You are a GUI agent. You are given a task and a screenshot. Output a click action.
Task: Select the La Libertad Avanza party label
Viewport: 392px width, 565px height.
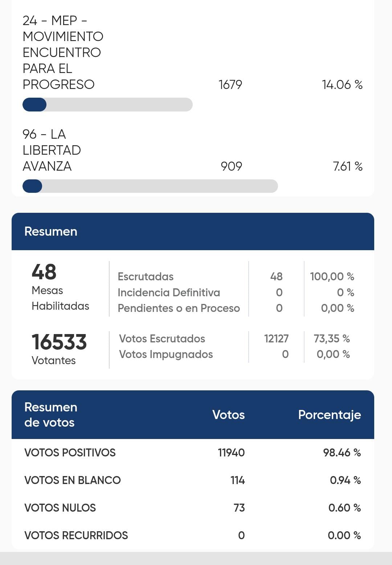[52, 150]
